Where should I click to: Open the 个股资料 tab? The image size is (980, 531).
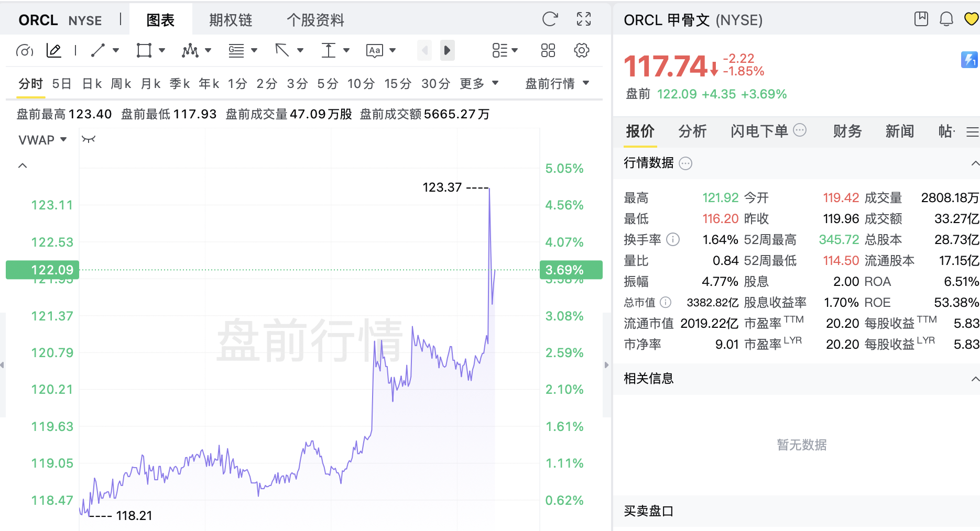point(315,20)
